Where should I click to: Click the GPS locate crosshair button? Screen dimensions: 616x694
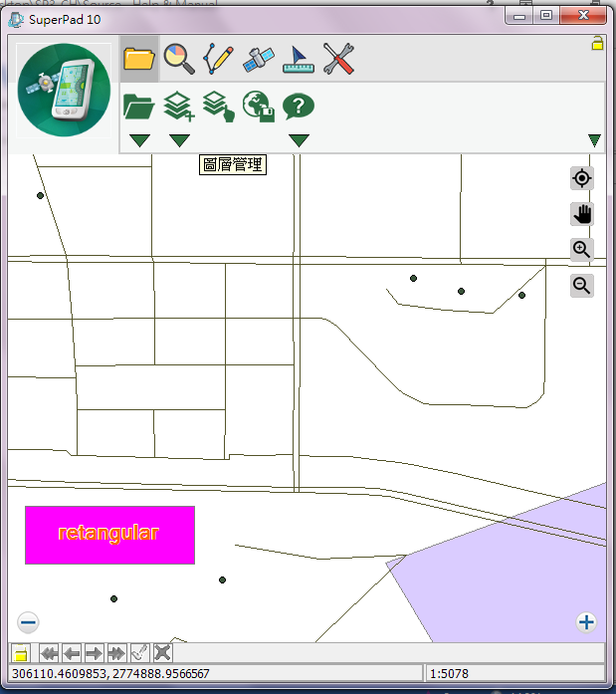pyautogui.click(x=582, y=179)
